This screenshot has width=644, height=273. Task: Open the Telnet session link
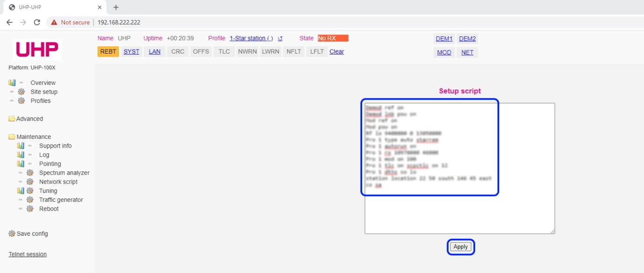click(x=28, y=254)
